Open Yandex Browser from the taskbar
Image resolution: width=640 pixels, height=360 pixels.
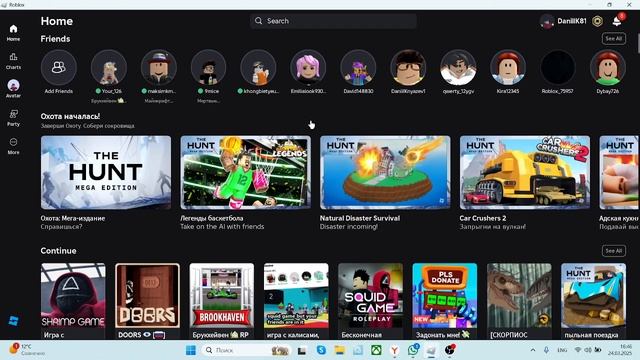[x=394, y=350]
